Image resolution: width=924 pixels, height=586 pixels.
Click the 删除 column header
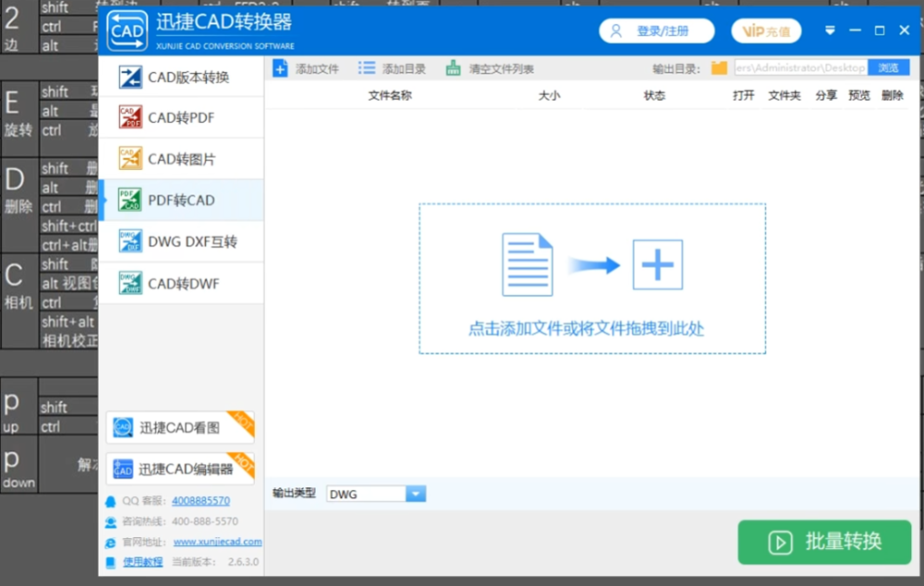(x=893, y=95)
